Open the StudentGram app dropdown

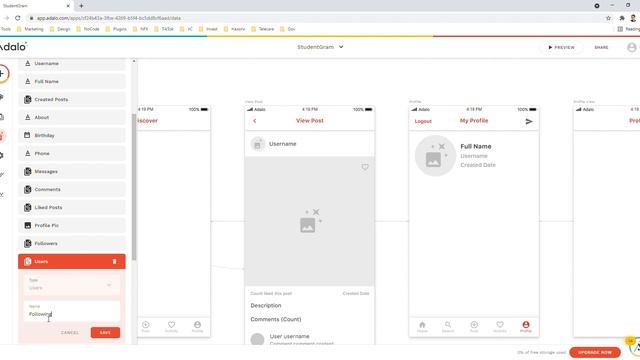click(x=320, y=47)
